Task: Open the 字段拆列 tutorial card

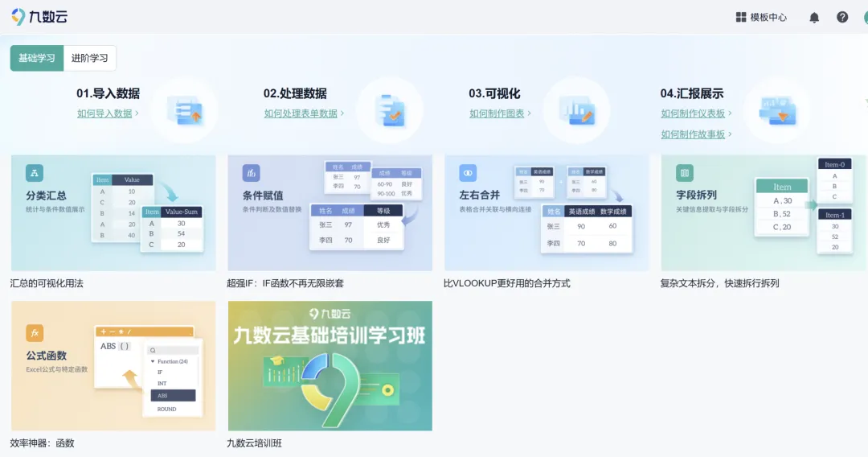Action: [764, 212]
